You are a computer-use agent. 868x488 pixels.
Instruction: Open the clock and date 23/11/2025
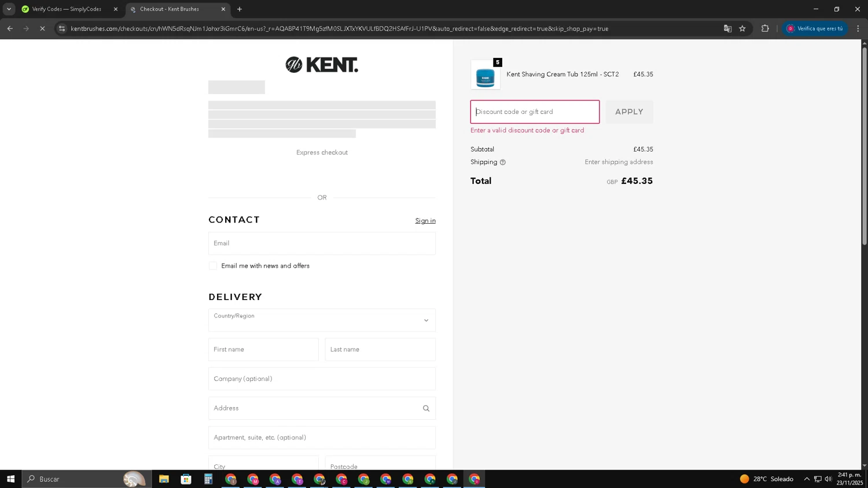pyautogui.click(x=849, y=479)
